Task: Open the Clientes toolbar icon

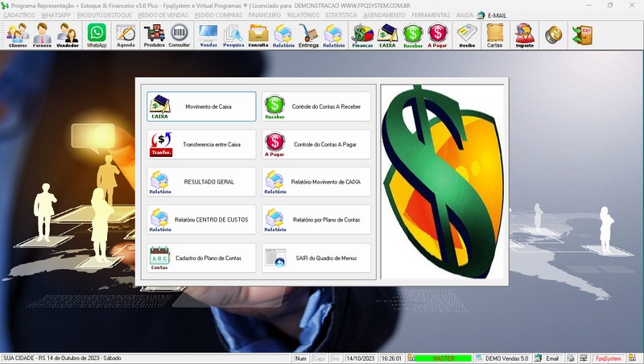Action: click(18, 35)
